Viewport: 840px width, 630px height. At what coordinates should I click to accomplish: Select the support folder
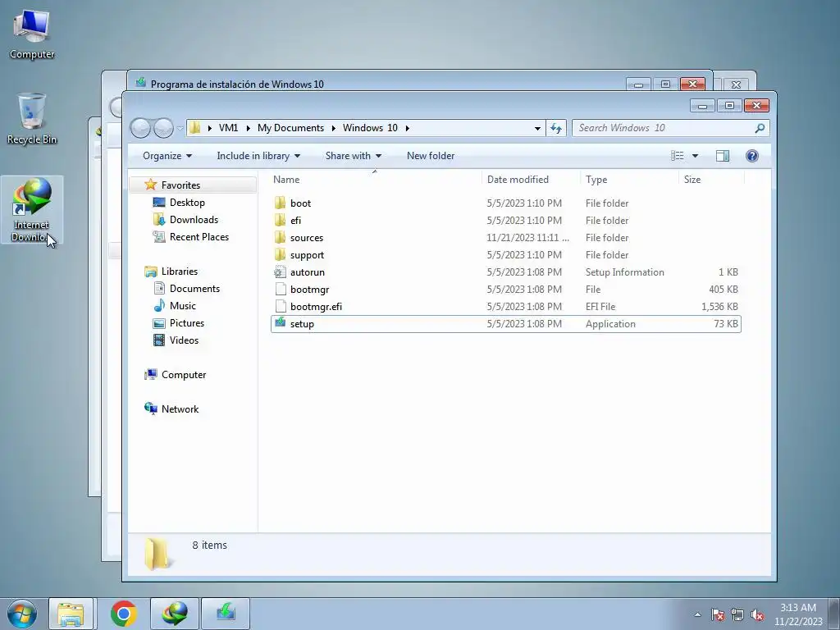point(506,255)
